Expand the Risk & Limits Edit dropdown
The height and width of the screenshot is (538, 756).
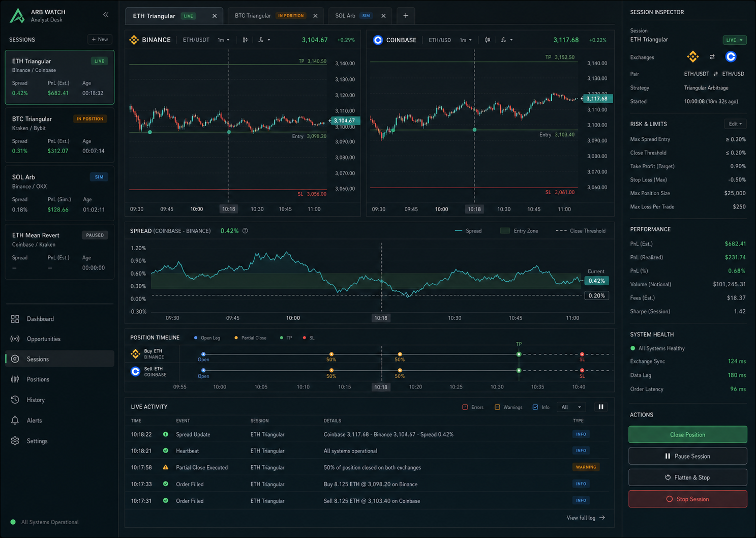(x=735, y=124)
